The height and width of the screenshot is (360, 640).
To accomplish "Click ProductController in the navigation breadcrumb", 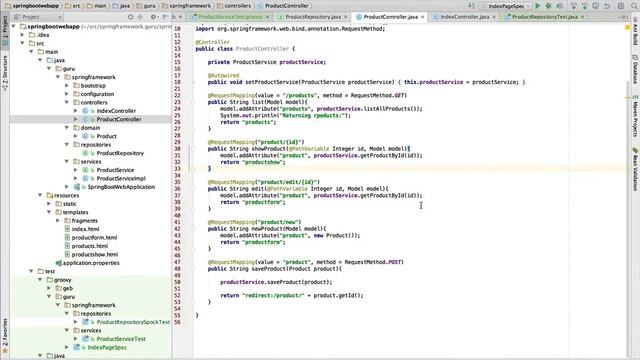I will pyautogui.click(x=287, y=6).
